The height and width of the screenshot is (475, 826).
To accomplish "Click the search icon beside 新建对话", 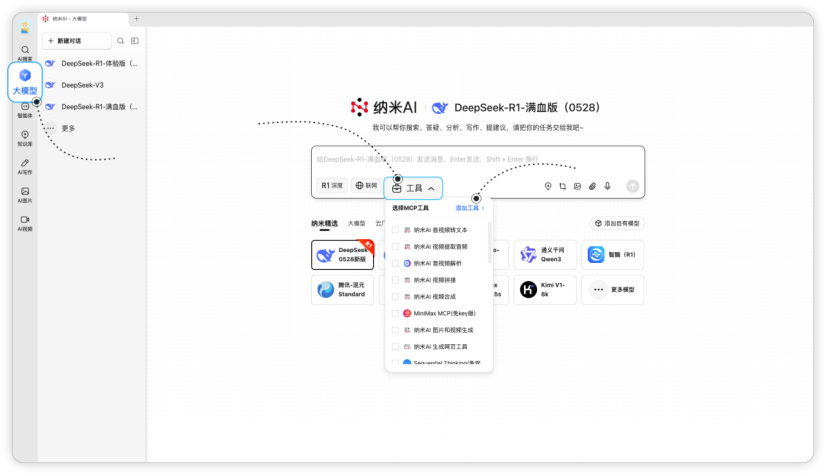I will tap(121, 41).
